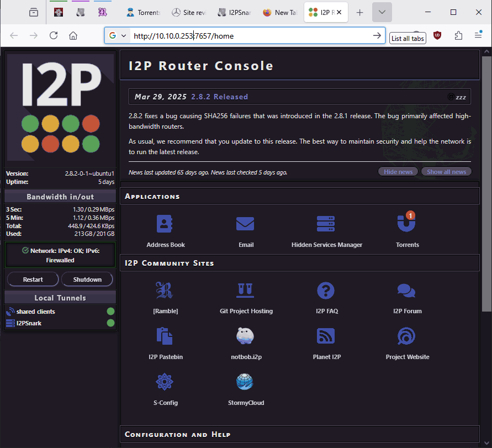Open the S-Config atom icon
The height and width of the screenshot is (448, 492).
[165, 382]
